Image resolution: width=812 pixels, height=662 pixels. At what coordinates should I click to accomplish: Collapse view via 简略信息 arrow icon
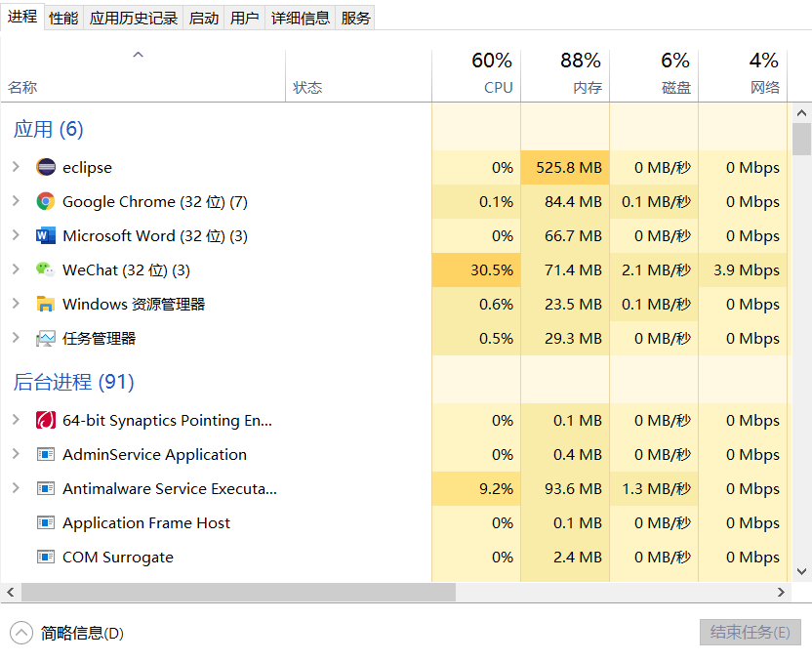coord(21,633)
